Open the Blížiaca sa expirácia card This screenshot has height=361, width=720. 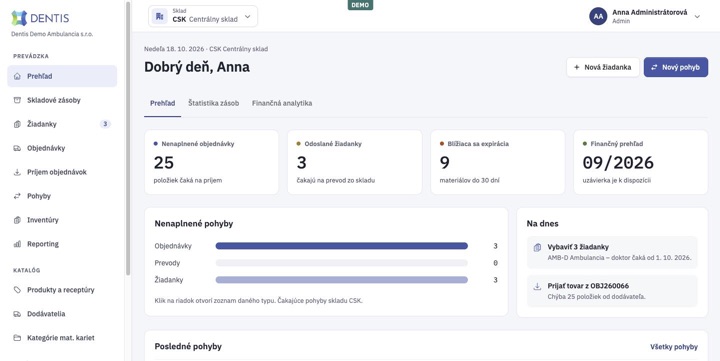pos(498,162)
